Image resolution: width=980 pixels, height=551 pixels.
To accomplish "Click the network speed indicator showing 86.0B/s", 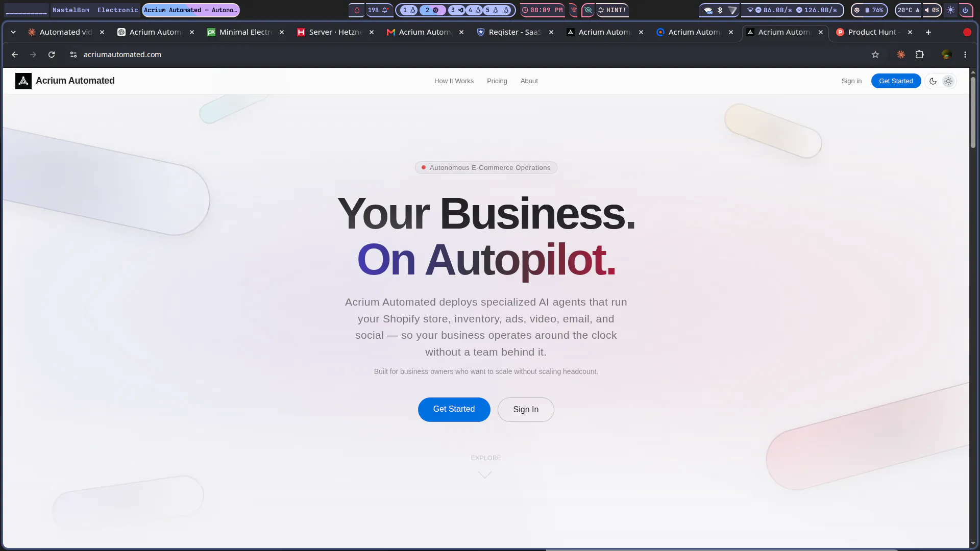I will coord(793,10).
